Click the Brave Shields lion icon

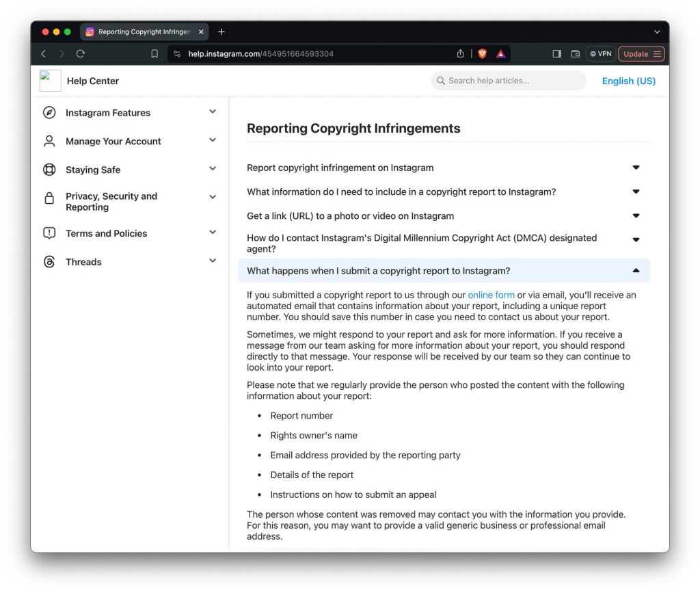[x=483, y=54]
